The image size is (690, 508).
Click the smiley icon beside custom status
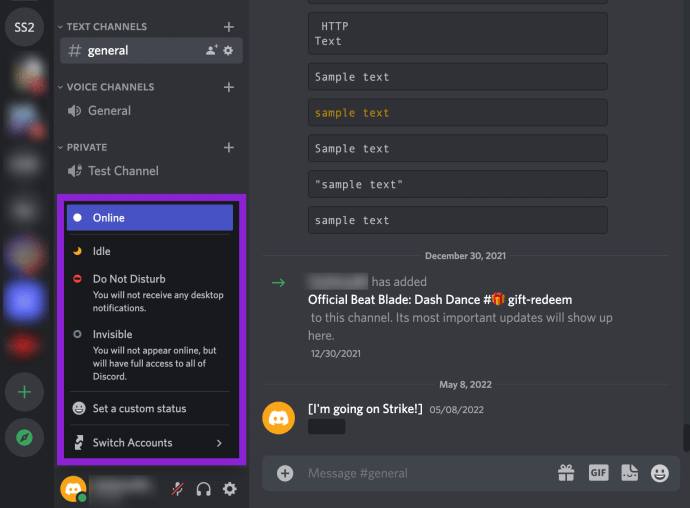coord(79,409)
